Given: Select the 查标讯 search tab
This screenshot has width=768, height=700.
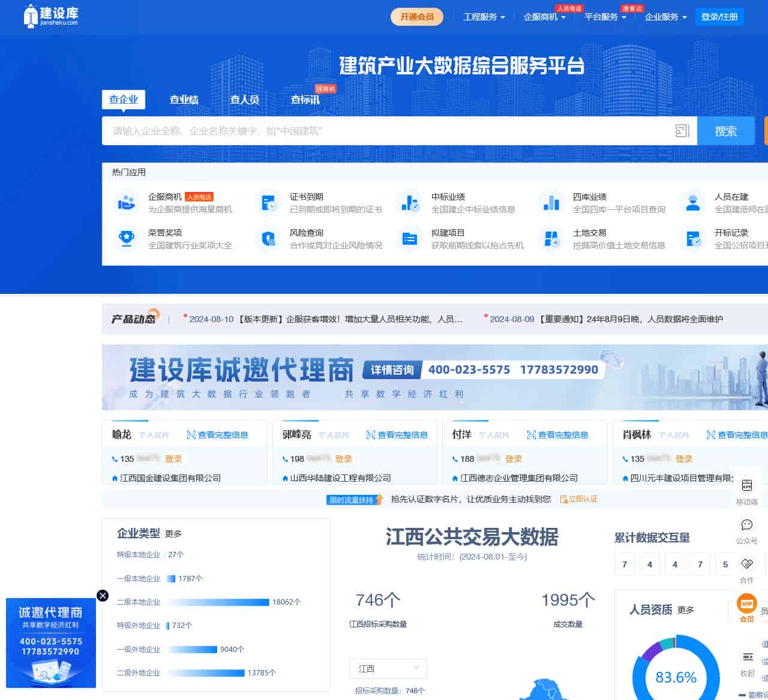Looking at the screenshot, I should click(305, 100).
